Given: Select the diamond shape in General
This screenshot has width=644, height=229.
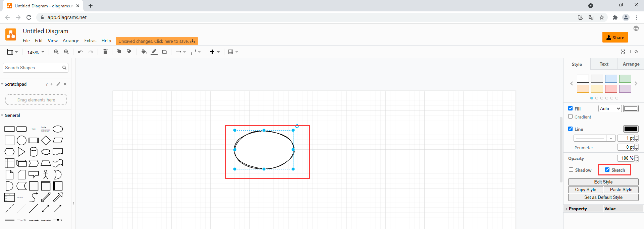Looking at the screenshot, I should click(x=46, y=141).
